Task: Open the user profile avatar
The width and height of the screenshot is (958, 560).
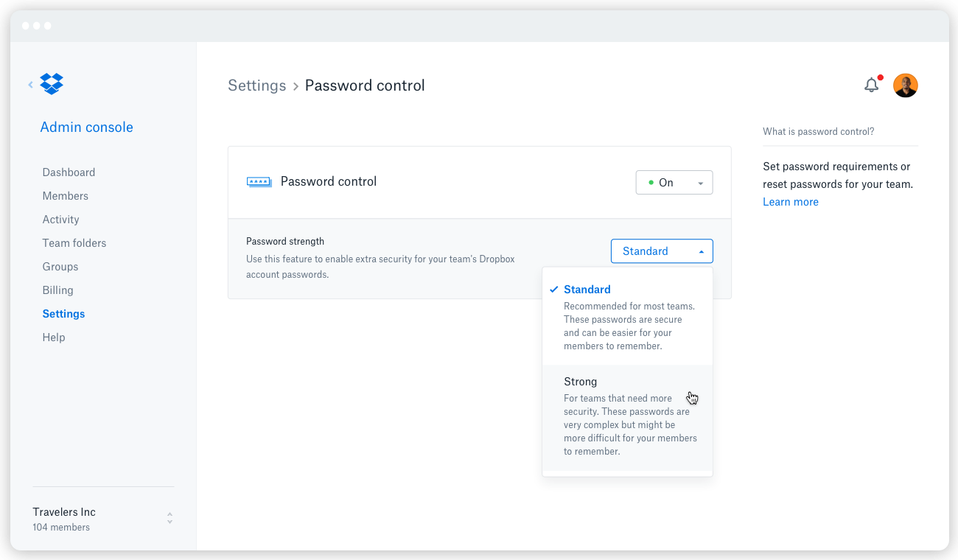Action: coord(906,85)
